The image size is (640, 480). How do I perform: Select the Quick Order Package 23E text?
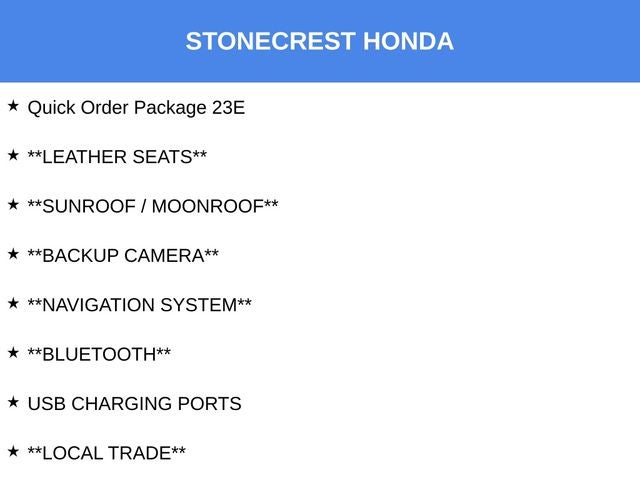[136, 107]
